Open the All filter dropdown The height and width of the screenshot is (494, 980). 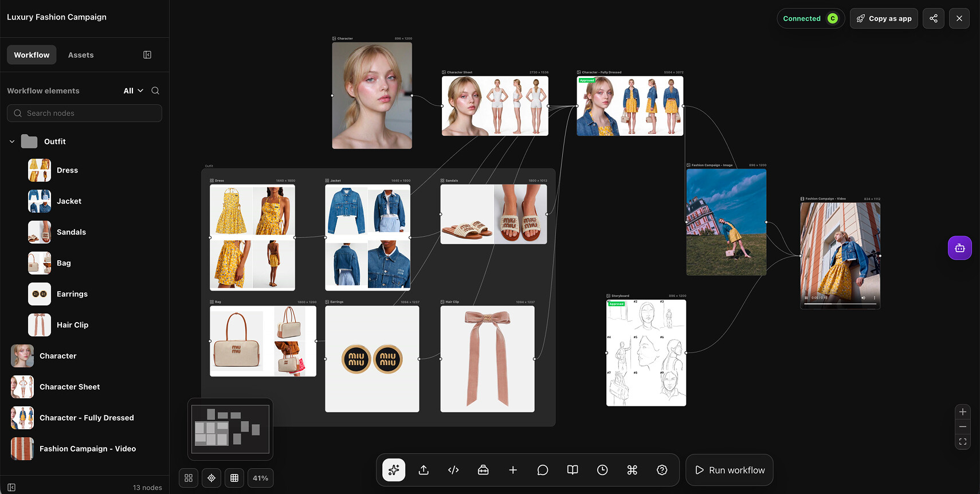[x=134, y=91]
